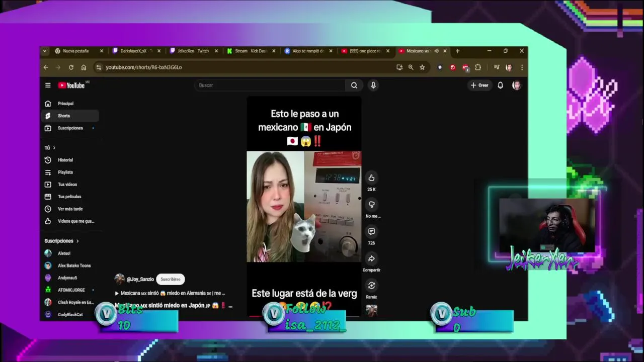Open Principal in the sidebar

(70, 104)
